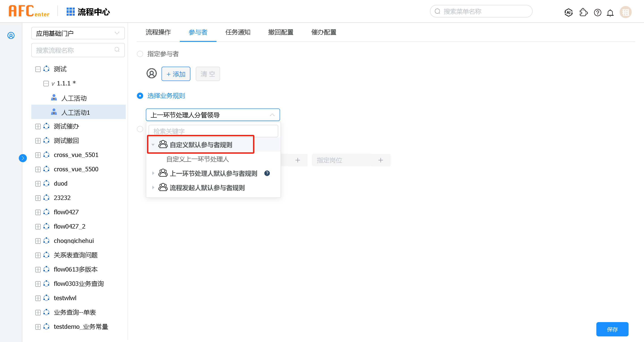Select the 指定参与者 radio button
The image size is (644, 342).
click(140, 54)
